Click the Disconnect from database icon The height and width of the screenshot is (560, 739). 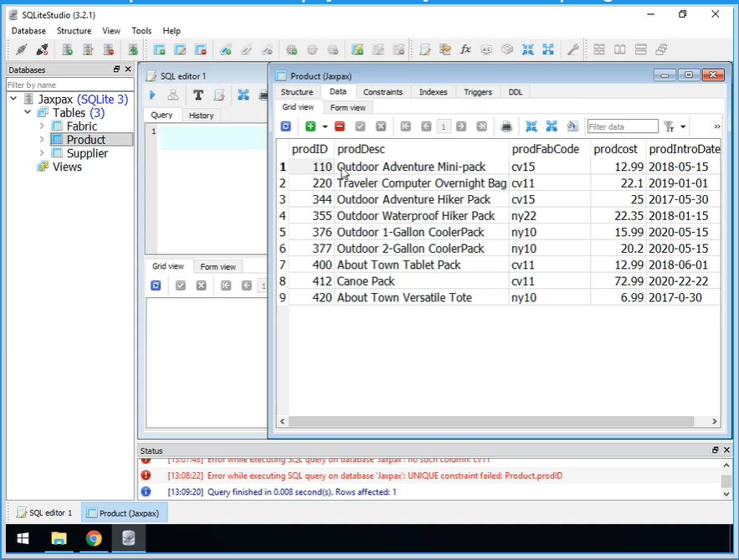[x=42, y=49]
